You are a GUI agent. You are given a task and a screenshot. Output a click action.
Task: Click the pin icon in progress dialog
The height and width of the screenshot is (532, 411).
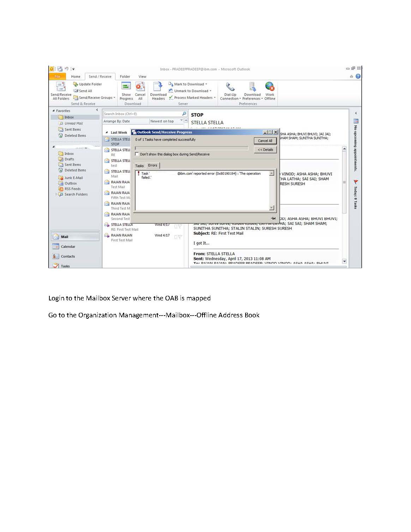point(273,218)
